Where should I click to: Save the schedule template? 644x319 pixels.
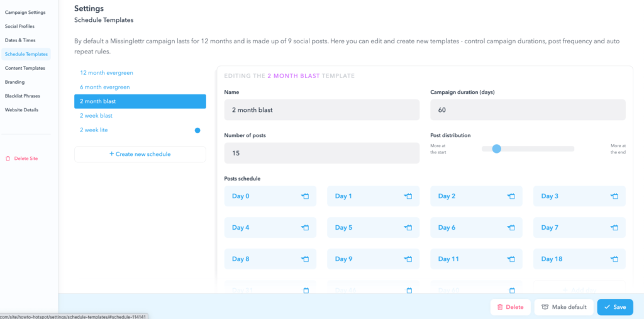[x=614, y=307]
